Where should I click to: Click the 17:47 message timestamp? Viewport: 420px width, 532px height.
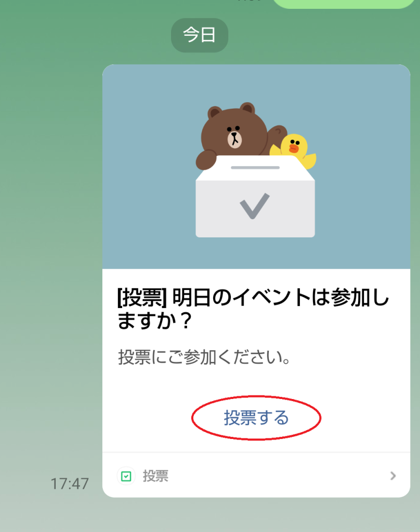(70, 484)
